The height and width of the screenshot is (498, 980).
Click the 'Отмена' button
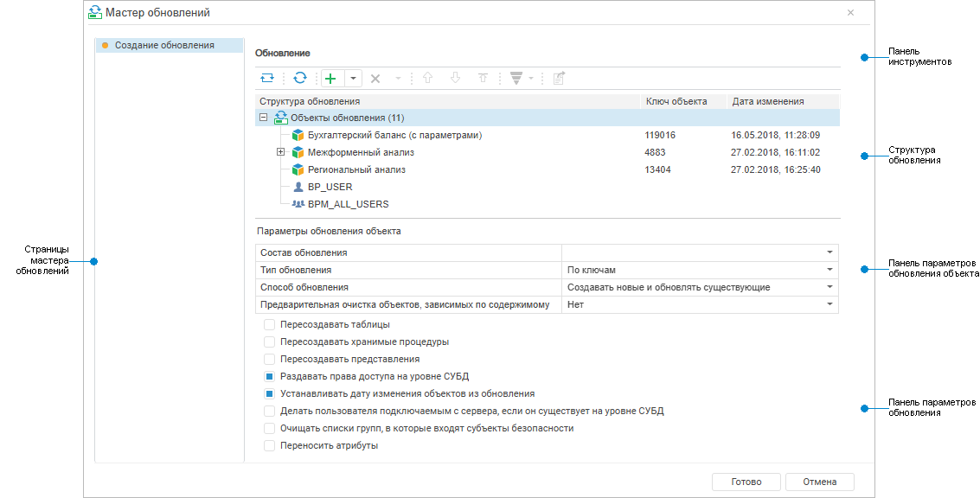819,482
